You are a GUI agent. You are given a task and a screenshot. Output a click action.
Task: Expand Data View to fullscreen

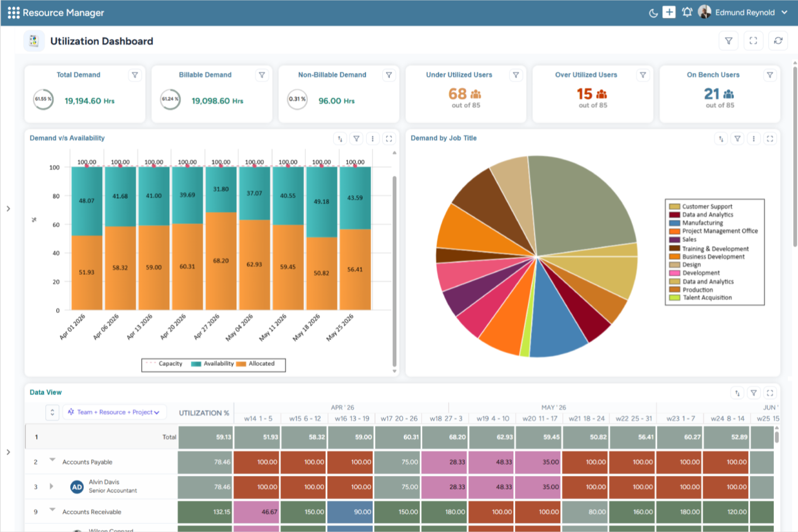[x=770, y=393]
